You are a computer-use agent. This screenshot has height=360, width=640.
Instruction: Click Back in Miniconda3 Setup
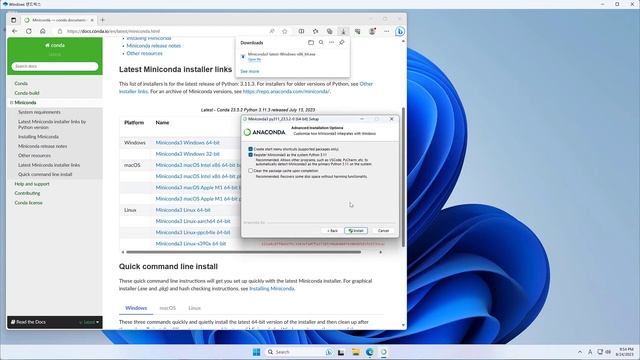332,231
